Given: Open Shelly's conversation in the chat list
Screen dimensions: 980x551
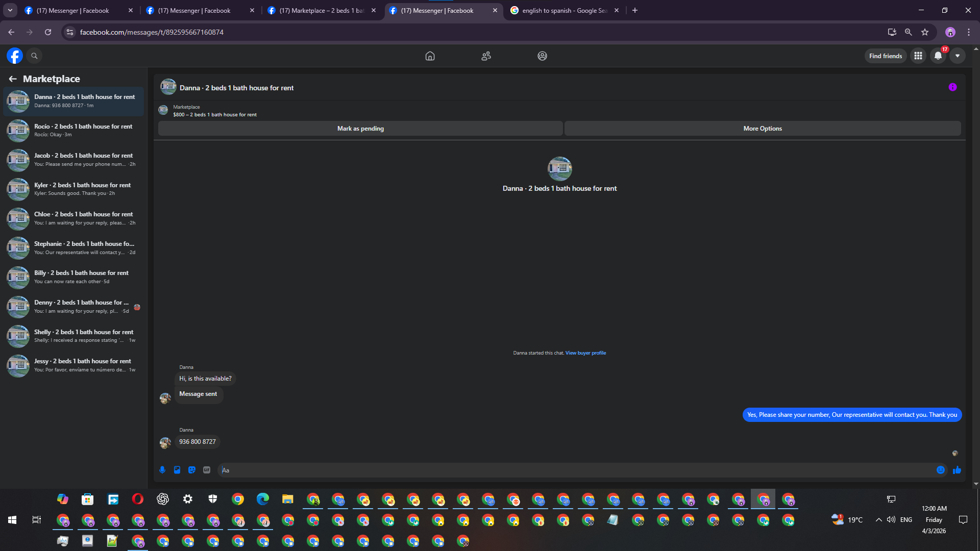Looking at the screenshot, I should pos(73,336).
